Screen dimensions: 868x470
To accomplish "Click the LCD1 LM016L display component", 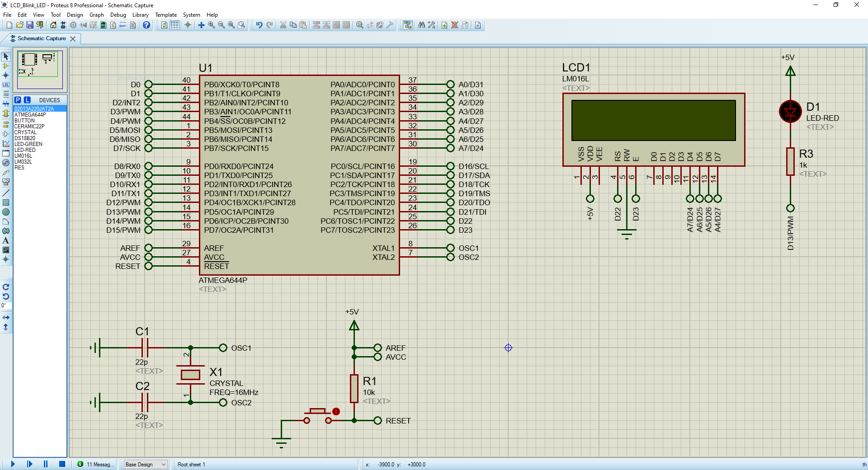I will point(654,130).
